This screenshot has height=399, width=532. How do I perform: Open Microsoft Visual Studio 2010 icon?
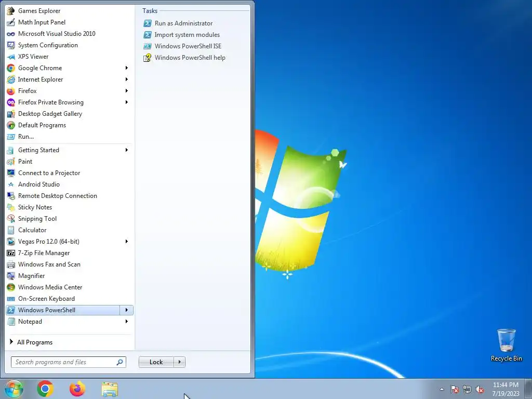pos(11,34)
